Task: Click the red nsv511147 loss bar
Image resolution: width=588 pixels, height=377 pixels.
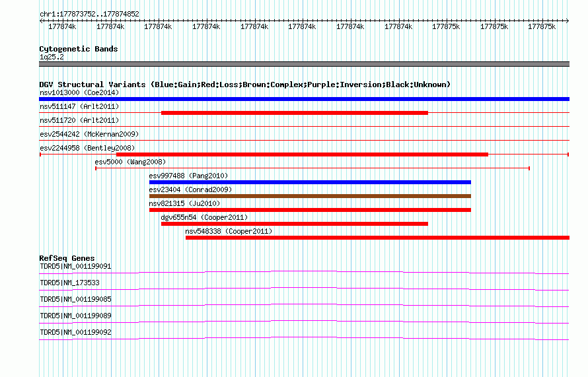Action: pyautogui.click(x=295, y=113)
